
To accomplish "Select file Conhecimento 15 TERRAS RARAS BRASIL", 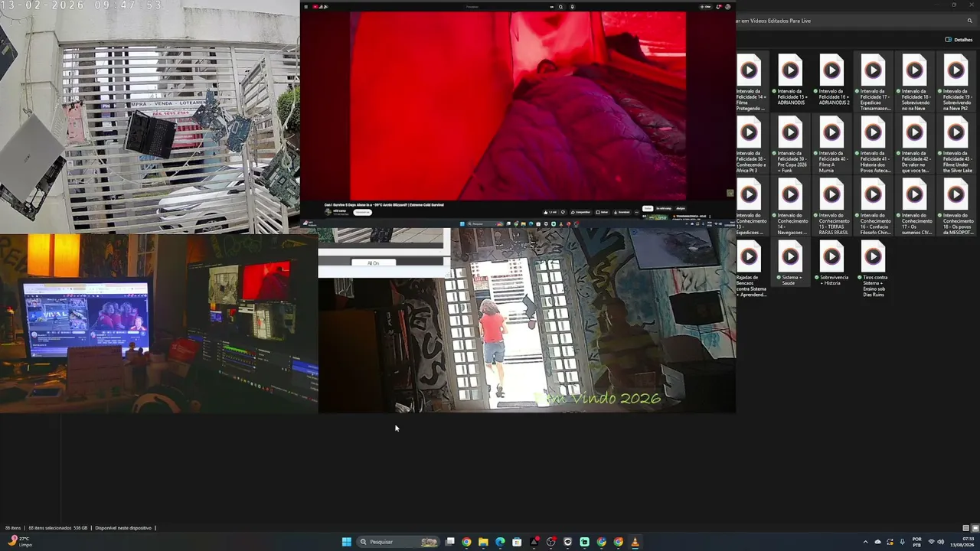I will 832,207.
